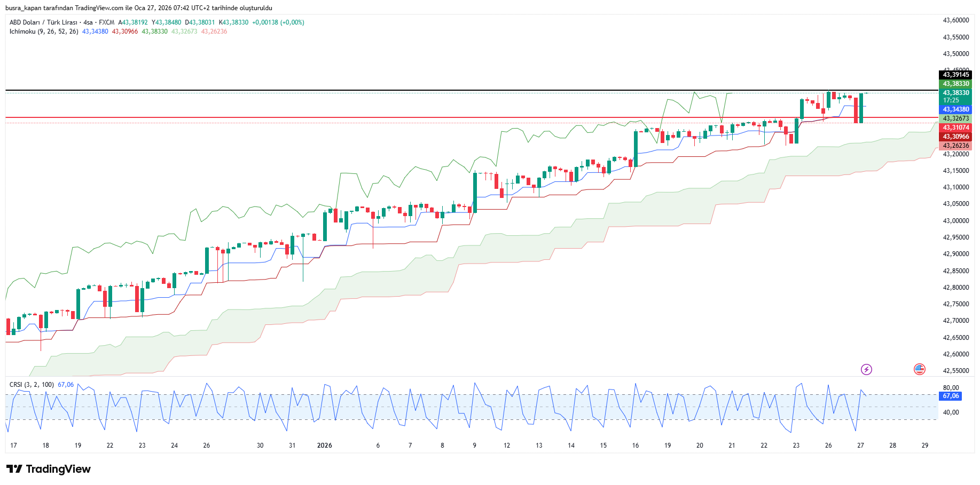Click date 27 on the time axis
The image size is (980, 485).
click(860, 446)
